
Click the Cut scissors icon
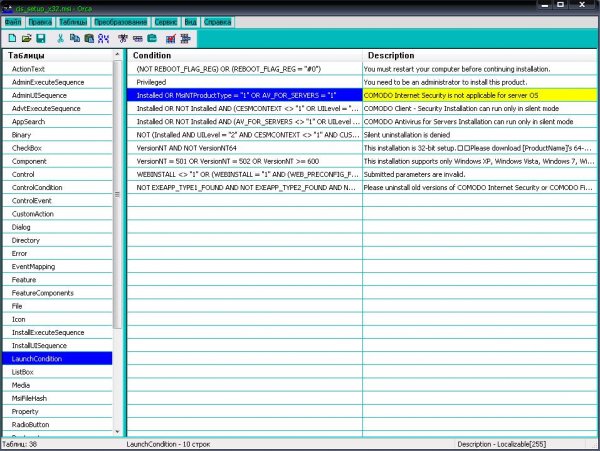click(x=60, y=38)
